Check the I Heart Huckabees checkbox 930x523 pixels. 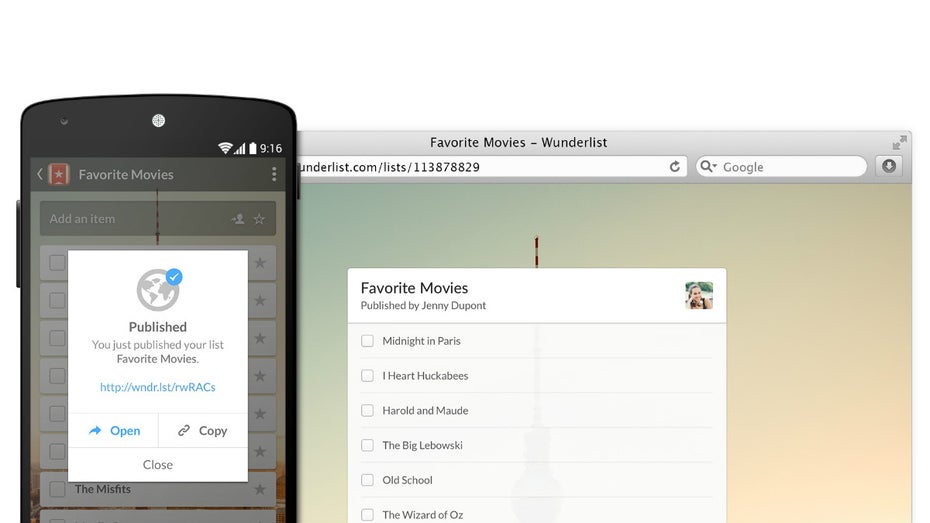point(367,376)
